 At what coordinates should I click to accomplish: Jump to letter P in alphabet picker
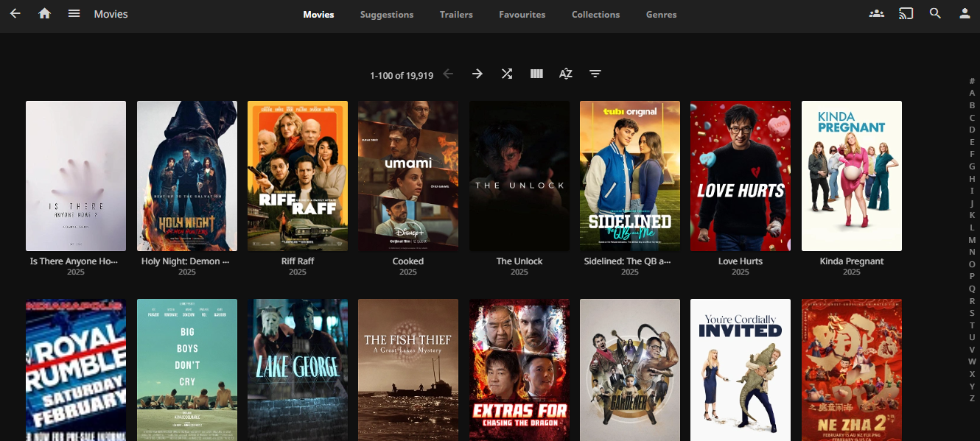pos(972,276)
